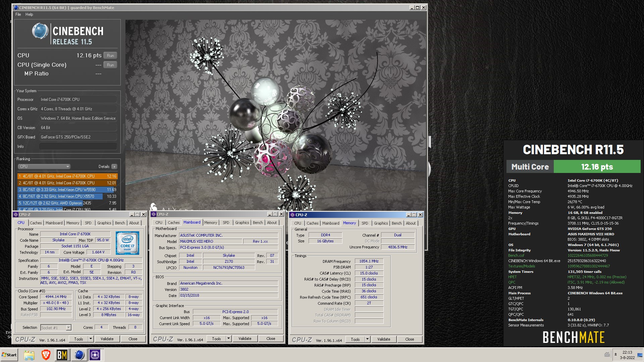The width and height of the screenshot is (644, 362).
Task: Click the left CPU-Z title bar icon
Action: tap(16, 215)
